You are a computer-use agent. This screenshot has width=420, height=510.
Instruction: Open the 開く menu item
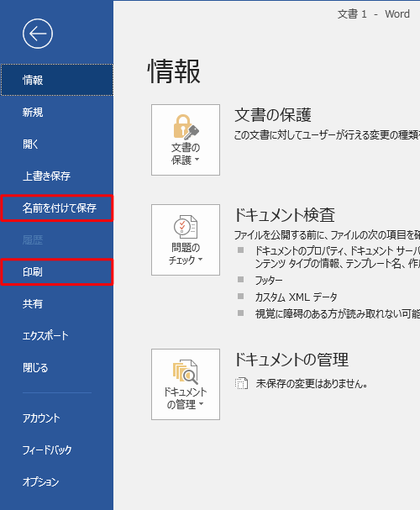point(57,144)
